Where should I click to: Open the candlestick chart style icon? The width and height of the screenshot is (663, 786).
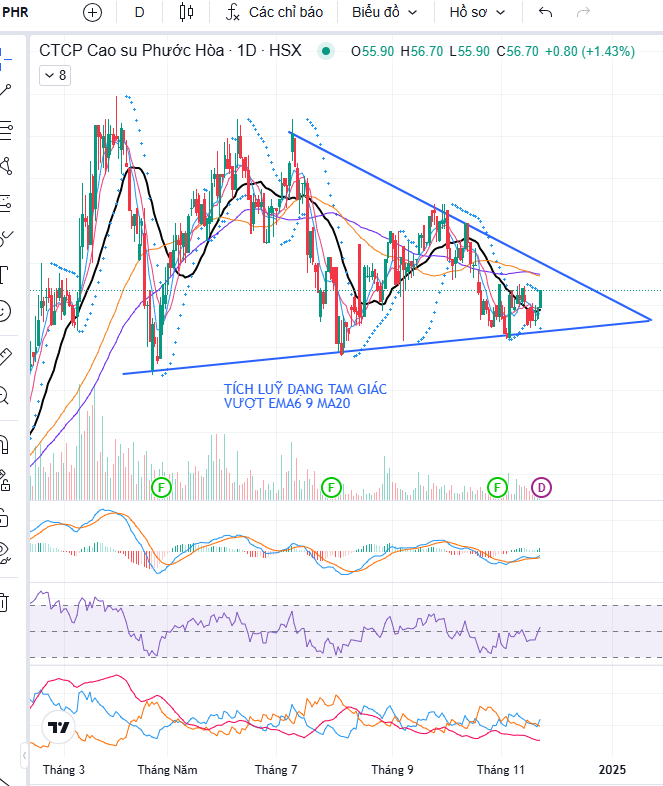click(186, 12)
